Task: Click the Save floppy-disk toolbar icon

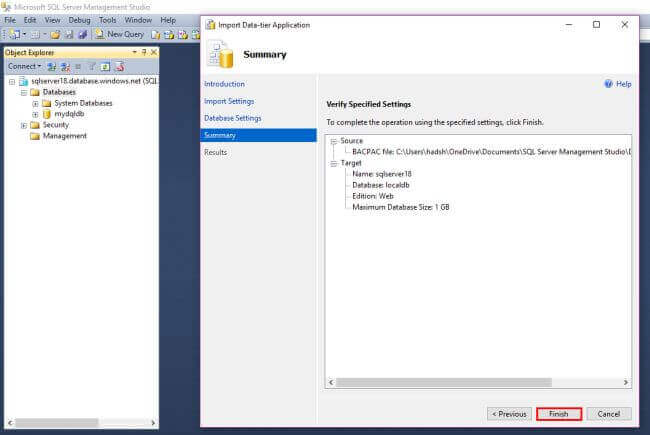Action: click(x=69, y=34)
